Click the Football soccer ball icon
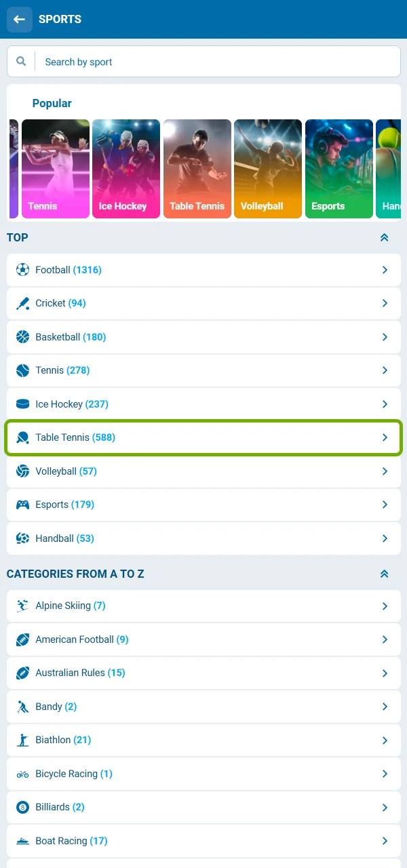The image size is (407, 868). (x=23, y=270)
